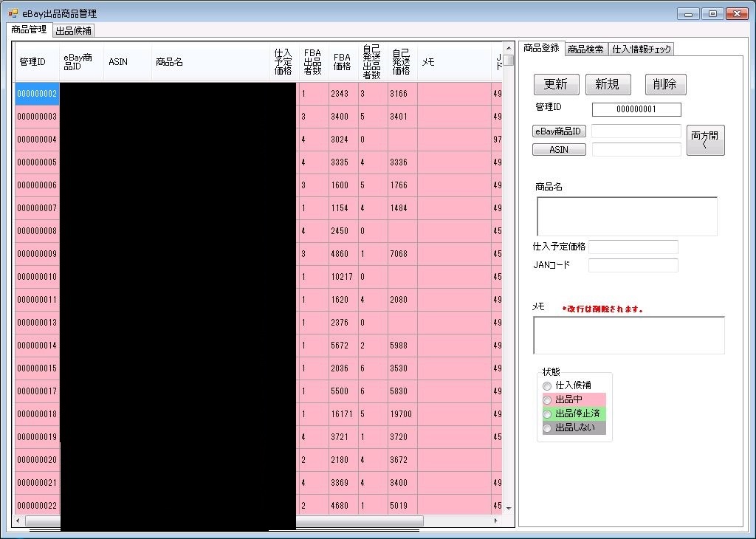Image resolution: width=756 pixels, height=539 pixels.
Task: Select the row with ID 000000019
Action: pyautogui.click(x=258, y=437)
